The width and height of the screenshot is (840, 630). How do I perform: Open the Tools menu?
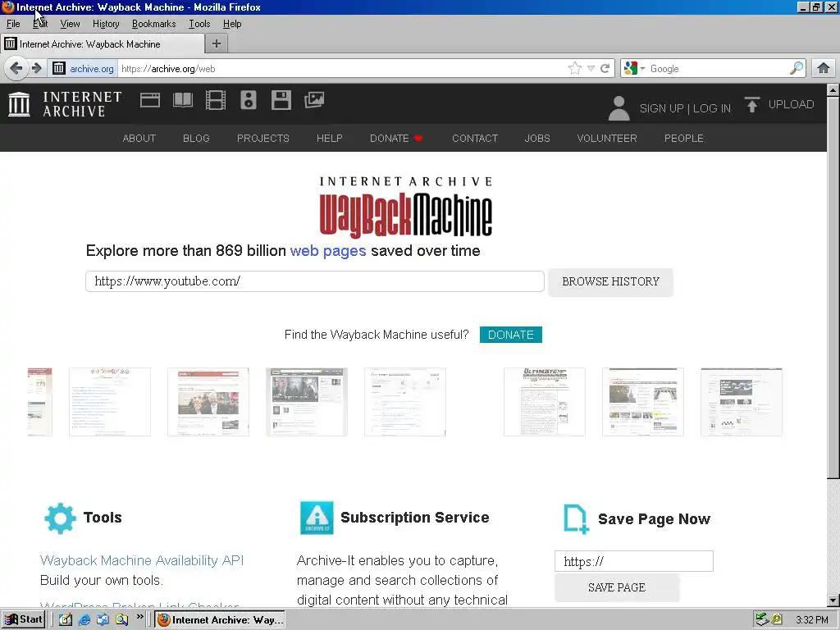pos(199,24)
